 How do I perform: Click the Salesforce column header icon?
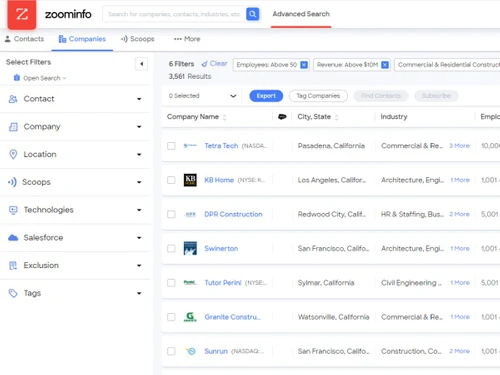point(282,117)
